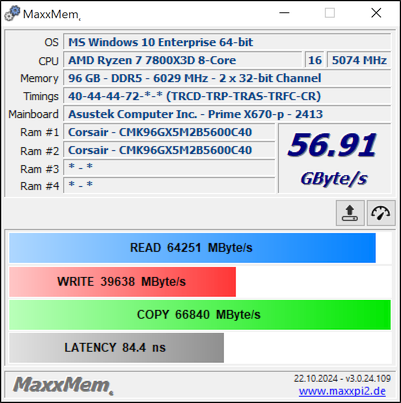Image resolution: width=401 pixels, height=403 pixels.
Task: Select the OS field MS Windows 10 Enterprise
Action: click(227, 42)
